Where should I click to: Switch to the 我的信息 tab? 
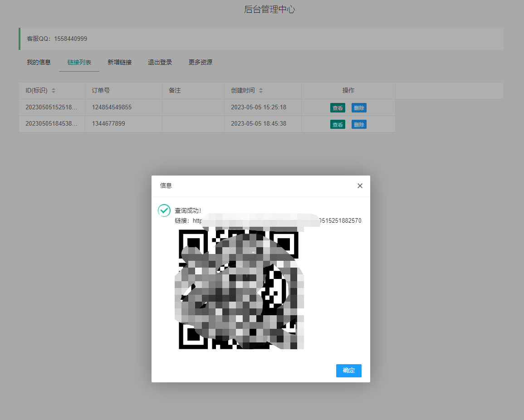pos(38,62)
